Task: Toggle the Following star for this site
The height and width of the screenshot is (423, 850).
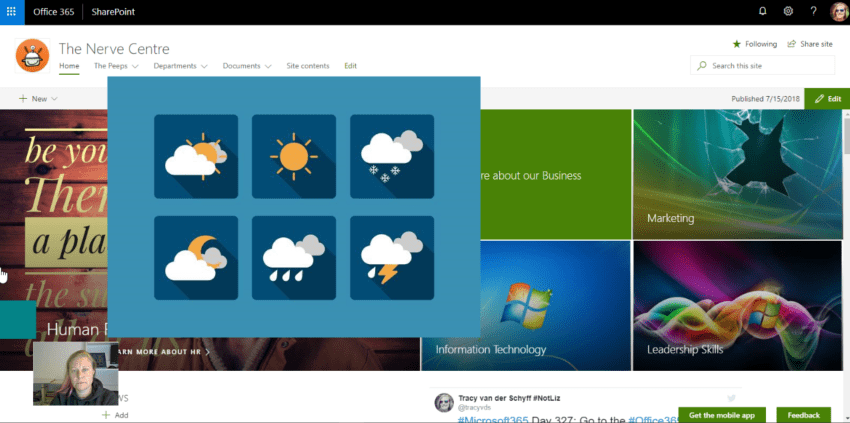Action: [x=754, y=44]
